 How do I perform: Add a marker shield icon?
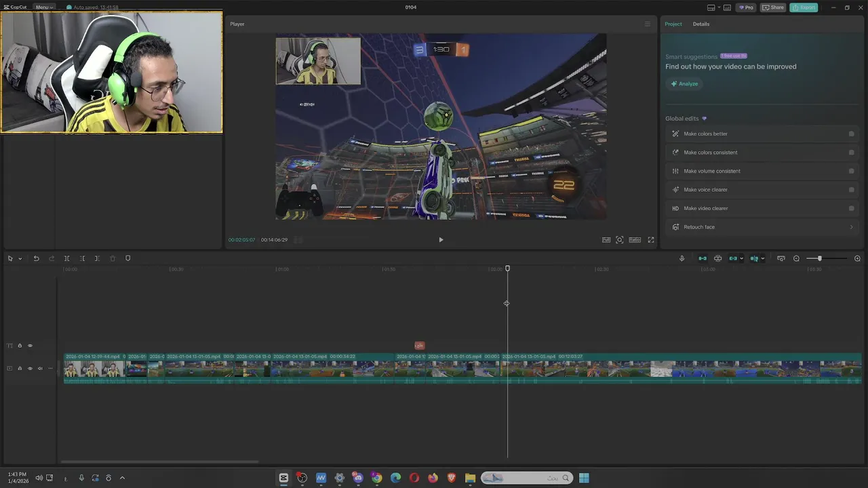coord(127,258)
